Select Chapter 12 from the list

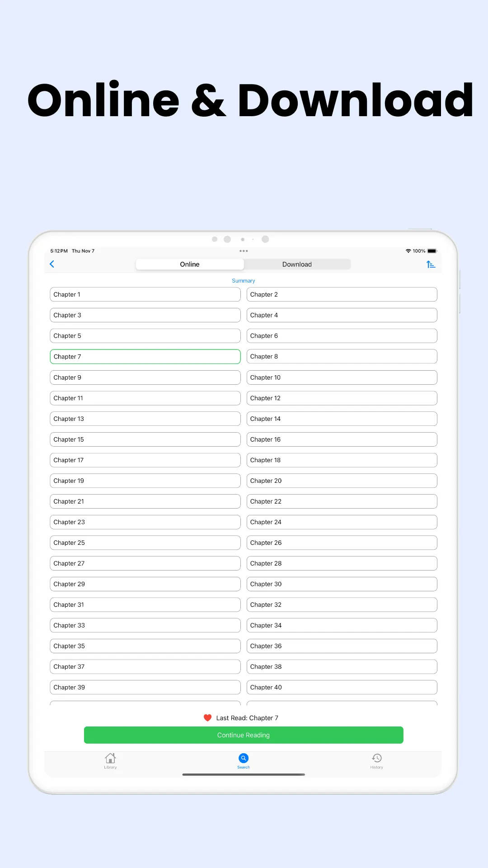click(x=342, y=398)
